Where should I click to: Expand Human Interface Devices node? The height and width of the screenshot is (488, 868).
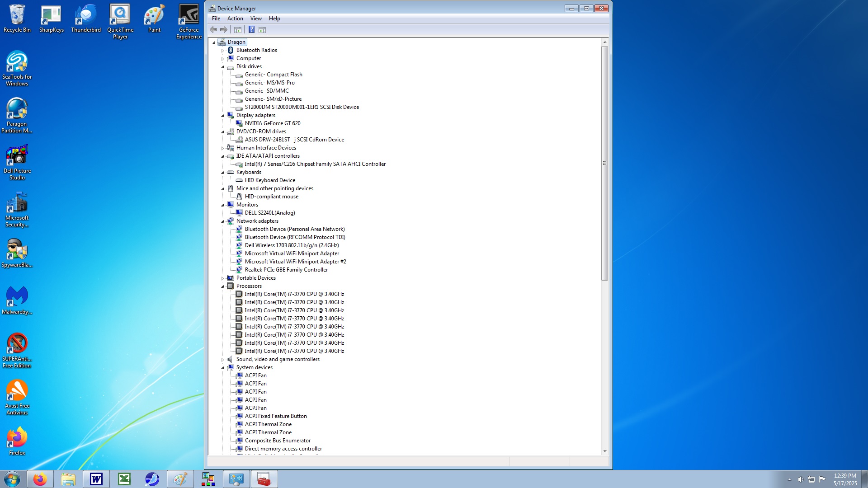click(222, 148)
